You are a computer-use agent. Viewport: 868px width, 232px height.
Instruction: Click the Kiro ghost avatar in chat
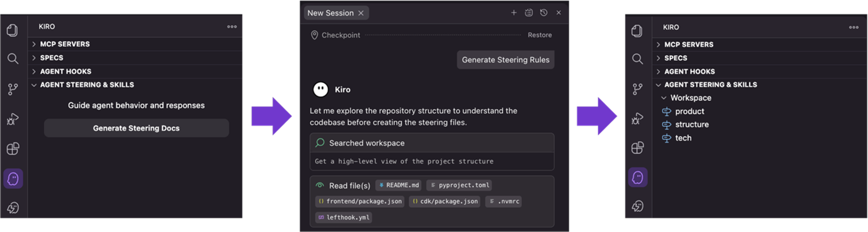[x=320, y=90]
